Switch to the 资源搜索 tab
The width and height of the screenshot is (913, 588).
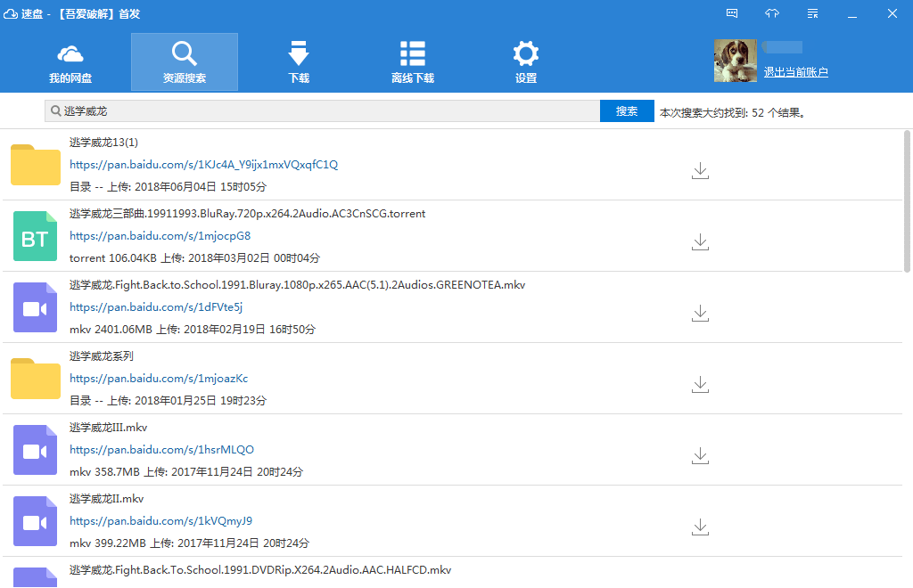pyautogui.click(x=185, y=62)
